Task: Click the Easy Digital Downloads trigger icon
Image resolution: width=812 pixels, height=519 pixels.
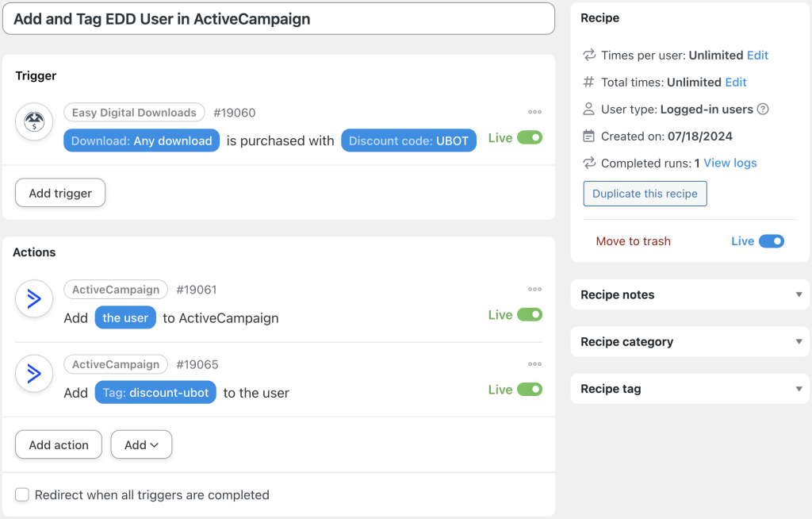Action: point(33,121)
